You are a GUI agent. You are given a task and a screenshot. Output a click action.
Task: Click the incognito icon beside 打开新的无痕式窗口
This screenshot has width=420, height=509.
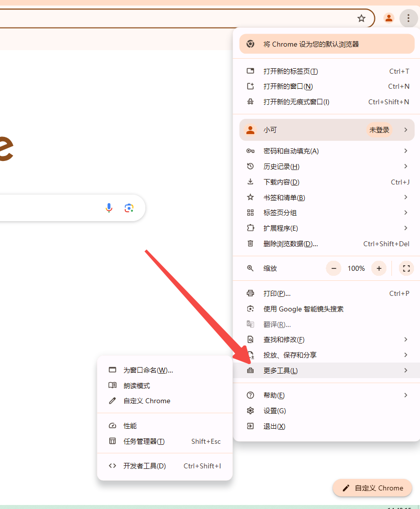click(x=251, y=102)
